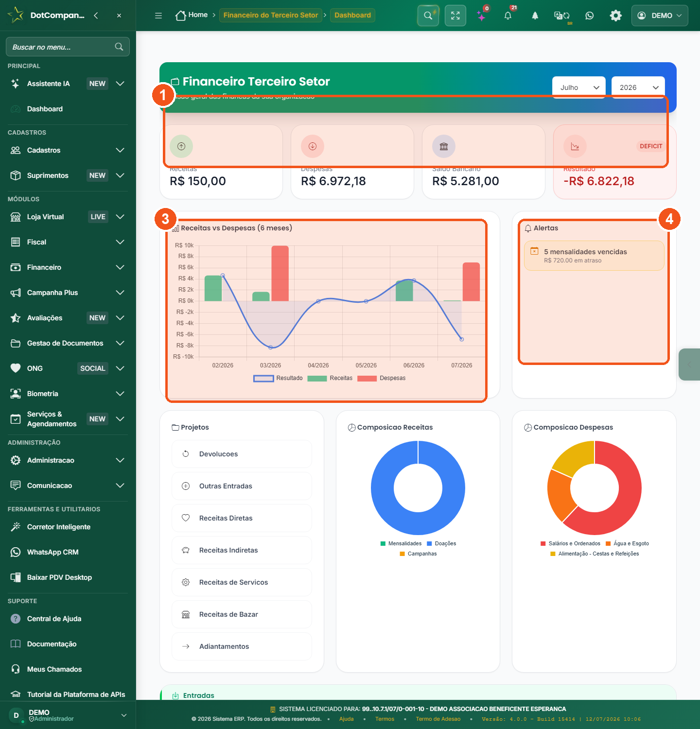Toggle Receitas series in chart legend
700x729 pixels.
(330, 378)
